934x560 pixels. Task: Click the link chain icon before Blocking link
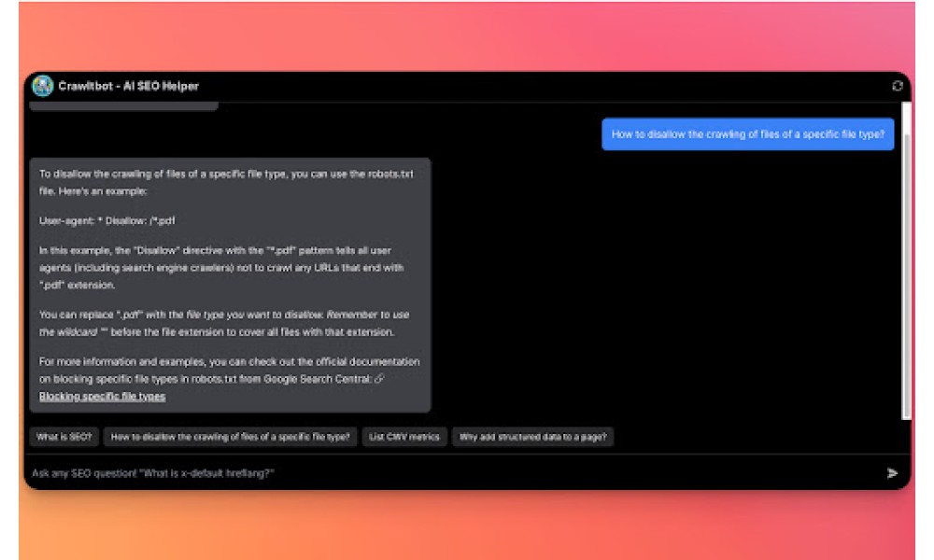[379, 379]
